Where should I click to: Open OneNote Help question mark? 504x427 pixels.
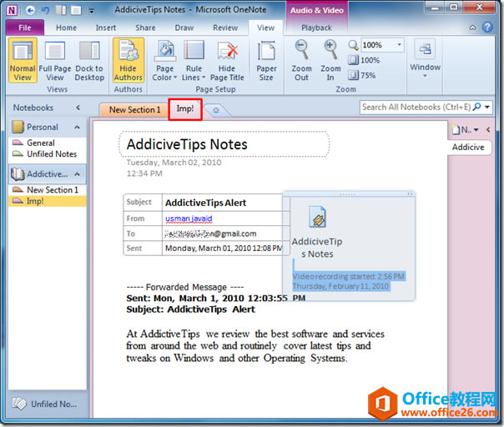(x=487, y=27)
